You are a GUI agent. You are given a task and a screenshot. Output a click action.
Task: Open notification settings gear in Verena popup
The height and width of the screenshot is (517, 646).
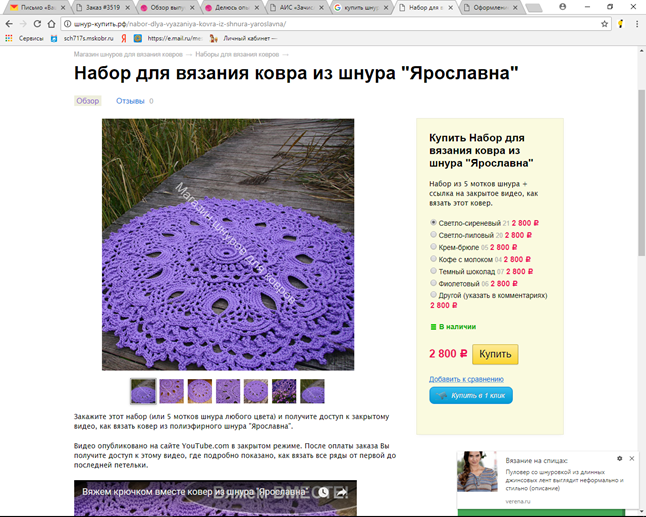(x=620, y=459)
